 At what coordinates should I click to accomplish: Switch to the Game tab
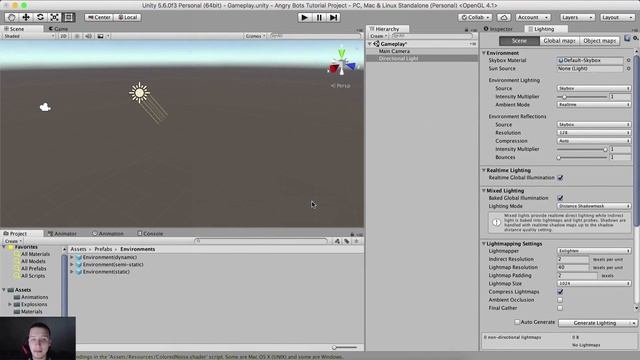point(58,29)
